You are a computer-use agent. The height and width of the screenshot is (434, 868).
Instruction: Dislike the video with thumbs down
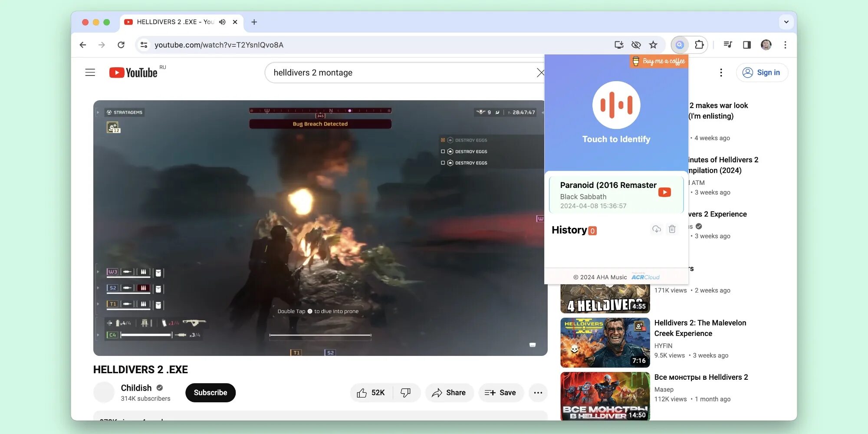pos(406,393)
